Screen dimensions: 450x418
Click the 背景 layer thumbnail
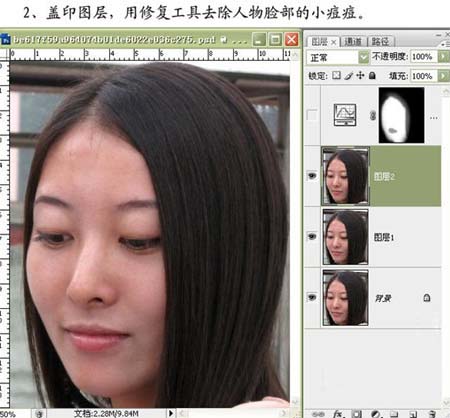pyautogui.click(x=345, y=298)
